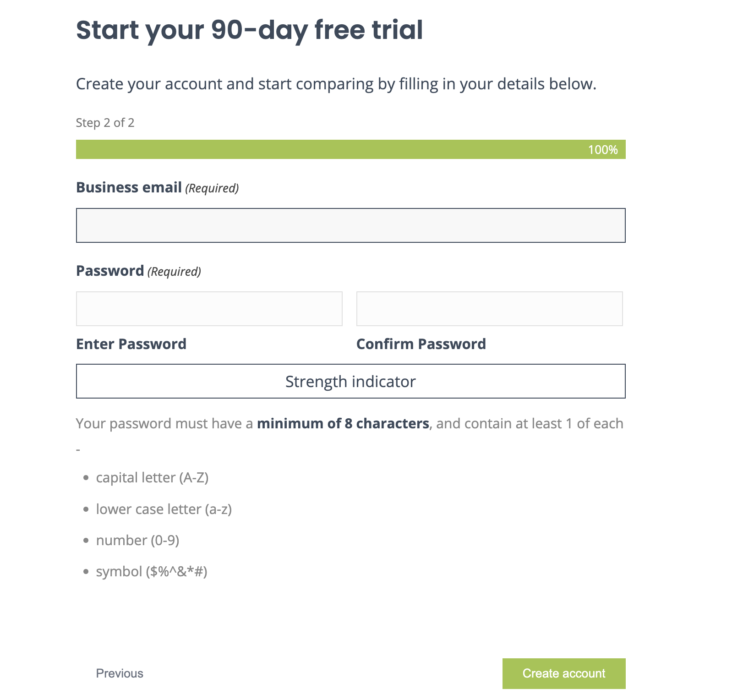The image size is (754, 700).
Task: Click the Password section label
Action: pos(110,271)
